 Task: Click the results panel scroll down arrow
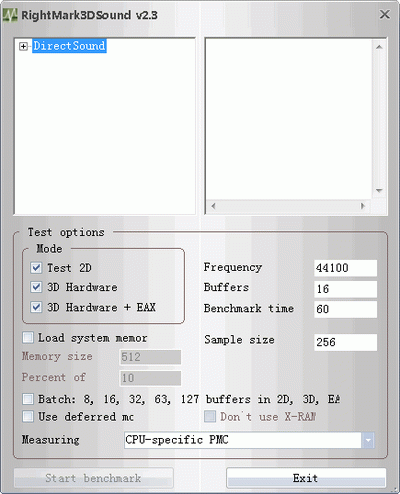(x=379, y=191)
